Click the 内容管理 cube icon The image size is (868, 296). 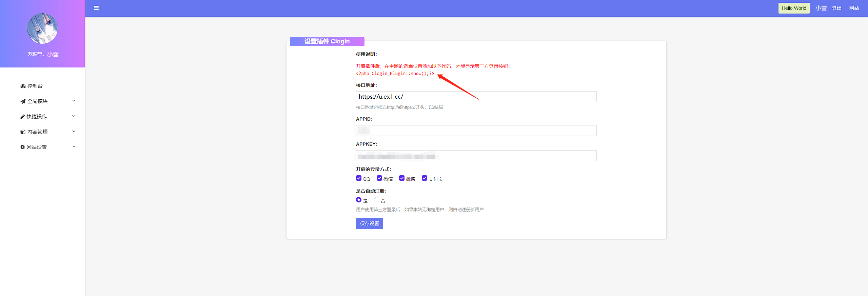pos(23,132)
